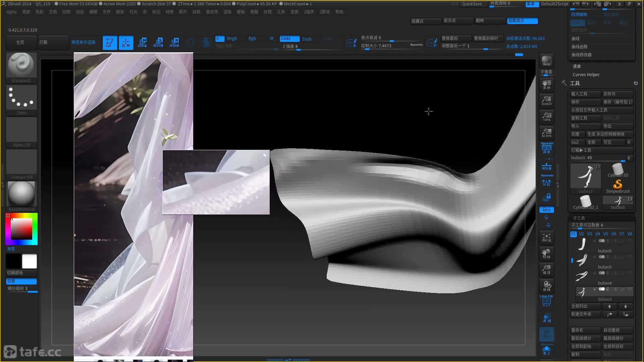Screen dimensions: 644x362
Task: Click the Load Tool (载入工具) button
Action: (x=585, y=94)
